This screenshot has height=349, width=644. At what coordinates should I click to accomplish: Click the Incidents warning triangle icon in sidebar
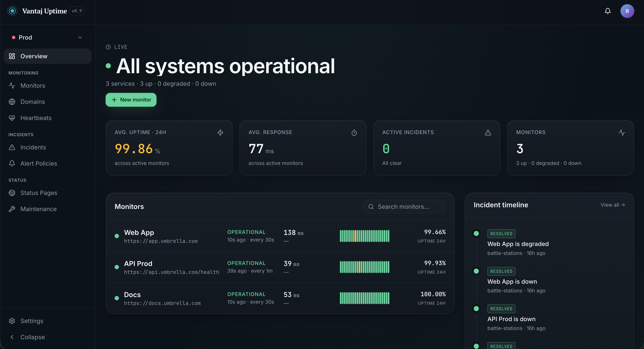(x=12, y=147)
